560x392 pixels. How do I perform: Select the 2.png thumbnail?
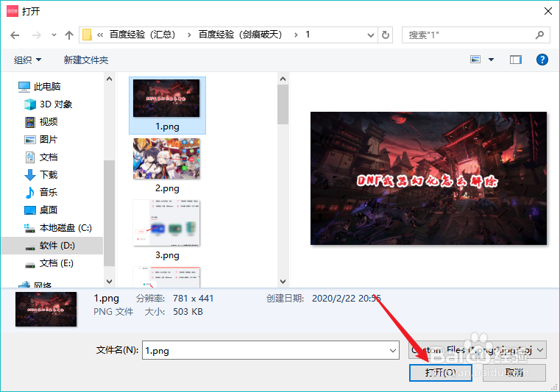pos(166,159)
